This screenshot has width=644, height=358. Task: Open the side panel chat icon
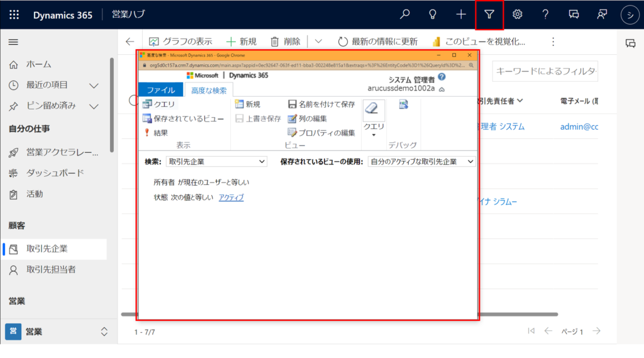[630, 43]
